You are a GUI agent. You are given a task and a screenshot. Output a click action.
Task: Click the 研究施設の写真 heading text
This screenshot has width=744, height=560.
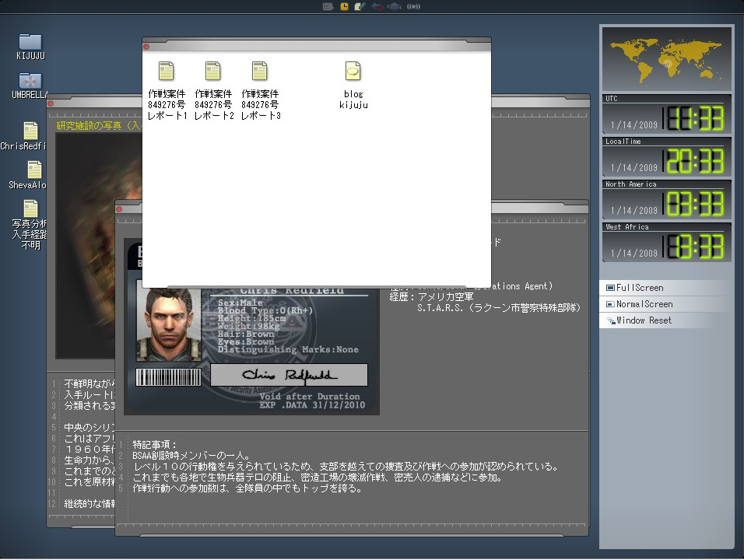coord(99,126)
